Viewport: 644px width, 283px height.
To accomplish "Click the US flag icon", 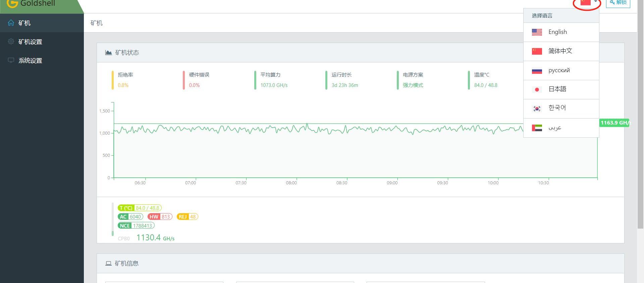I will [537, 32].
